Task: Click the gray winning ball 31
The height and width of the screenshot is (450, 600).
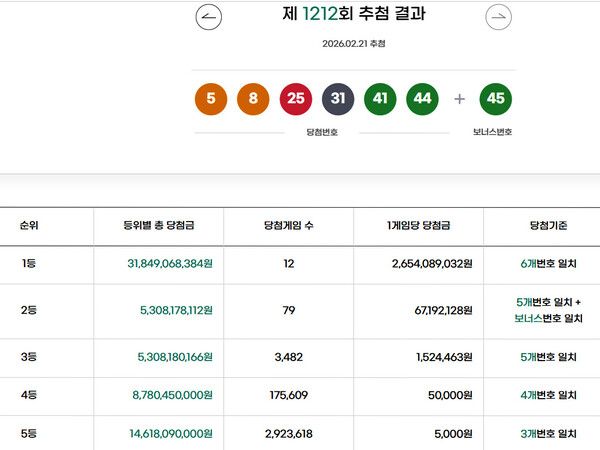Action: click(338, 99)
